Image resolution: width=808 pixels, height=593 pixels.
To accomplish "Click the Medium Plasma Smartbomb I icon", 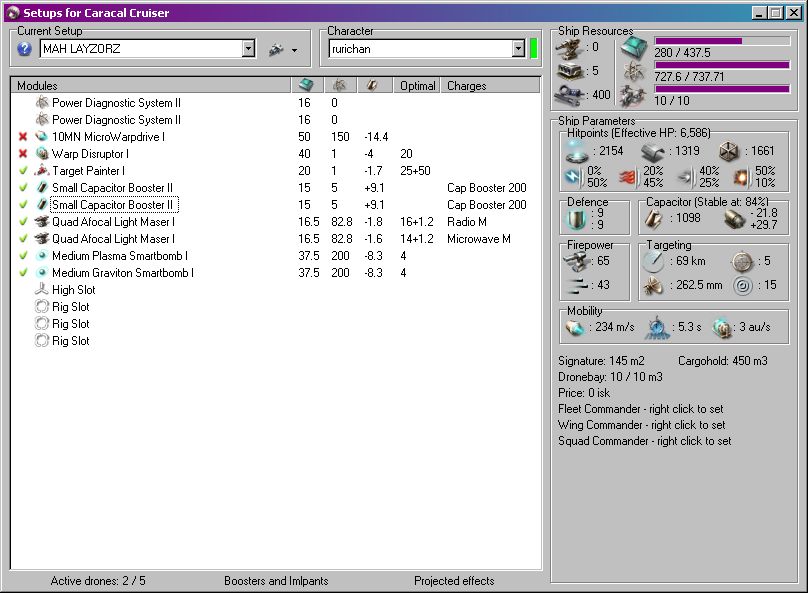I will coord(42,256).
